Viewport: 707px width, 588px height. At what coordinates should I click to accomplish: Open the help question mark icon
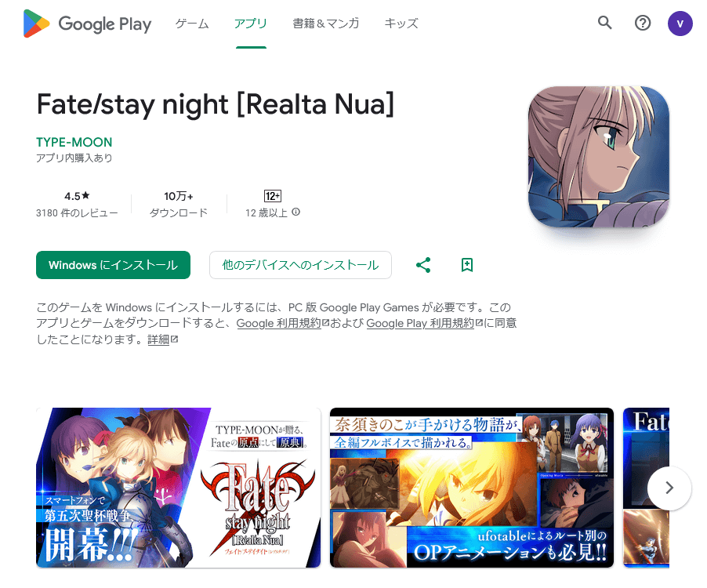643,23
